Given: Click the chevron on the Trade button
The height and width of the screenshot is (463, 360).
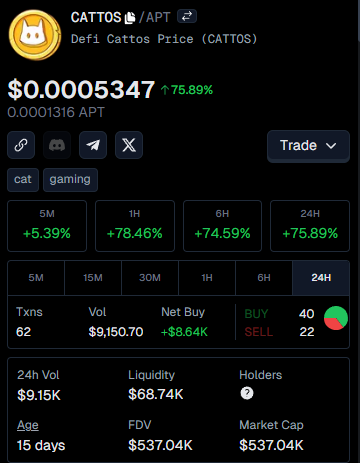Looking at the screenshot, I should click(x=331, y=146).
